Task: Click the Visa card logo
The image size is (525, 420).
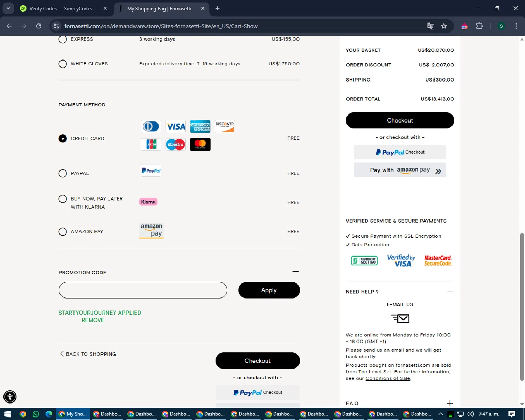Action: click(x=176, y=126)
